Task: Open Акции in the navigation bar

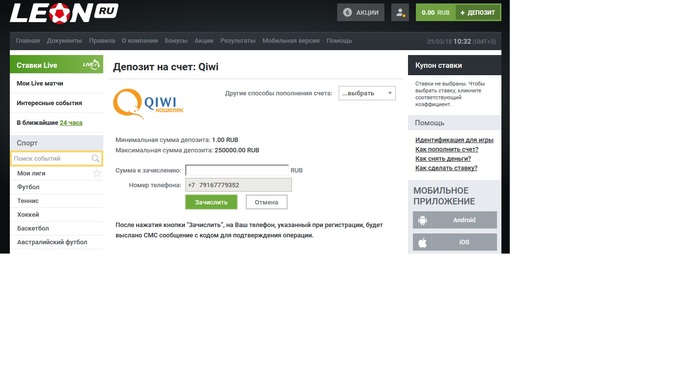Action: [x=204, y=41]
